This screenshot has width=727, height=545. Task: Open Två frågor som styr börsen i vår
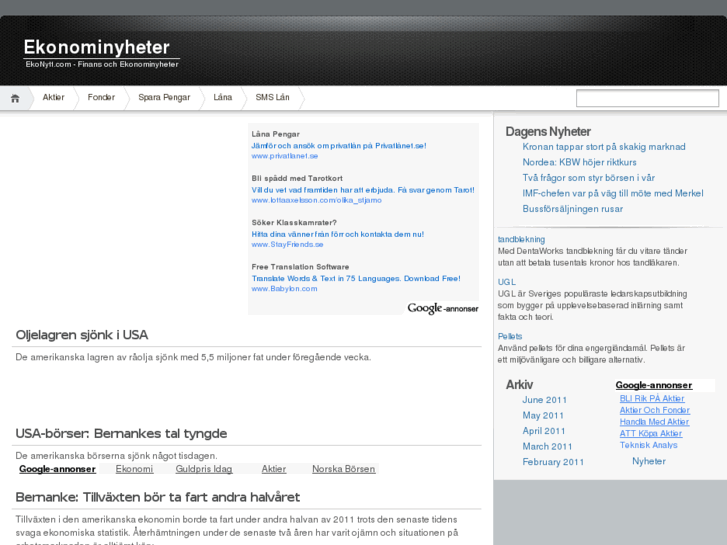coord(588,178)
